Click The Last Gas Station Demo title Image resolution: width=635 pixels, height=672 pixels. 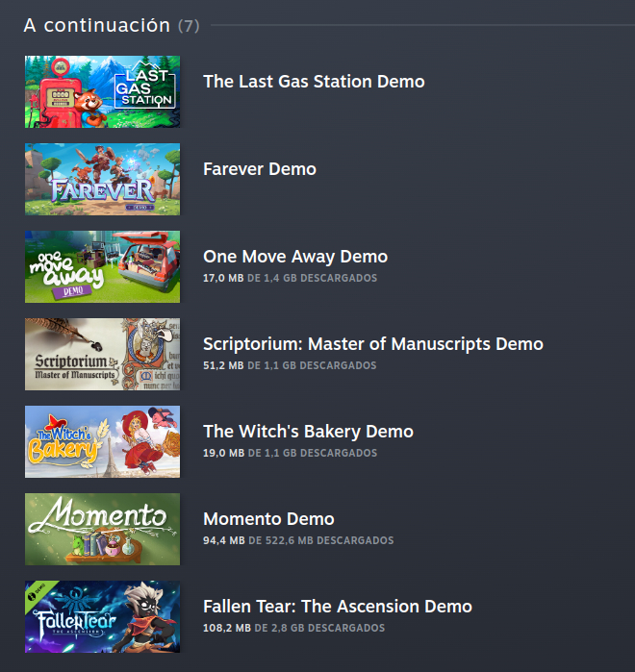point(314,82)
